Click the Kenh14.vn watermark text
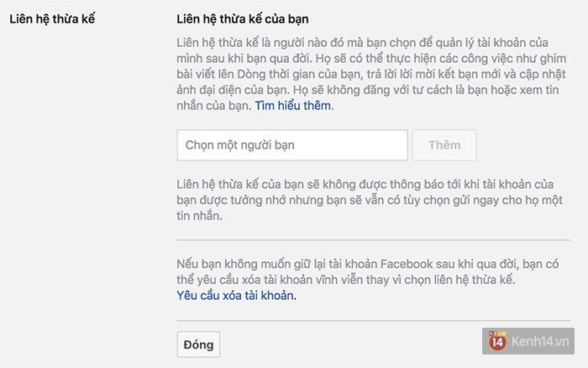588x368 pixels. point(540,341)
